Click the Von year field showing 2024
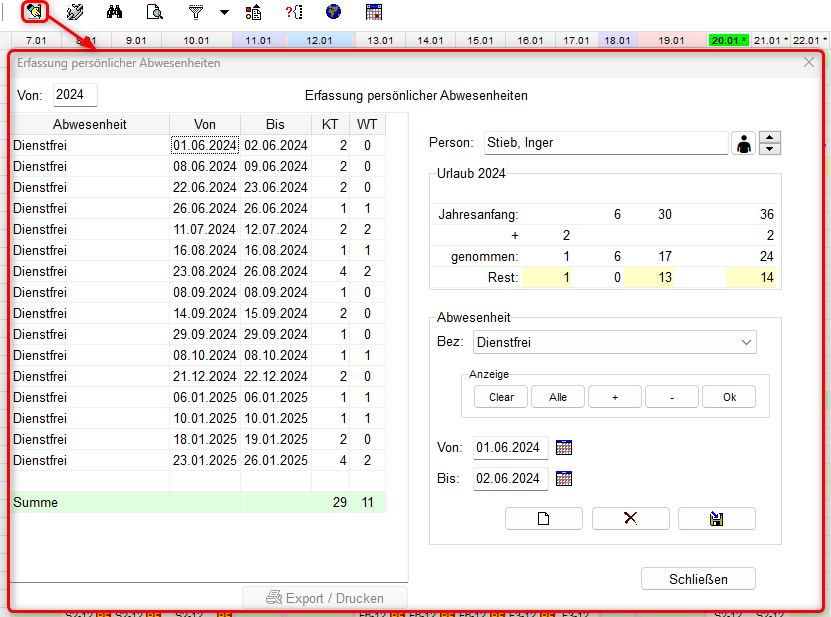The image size is (831, 617). 75,95
